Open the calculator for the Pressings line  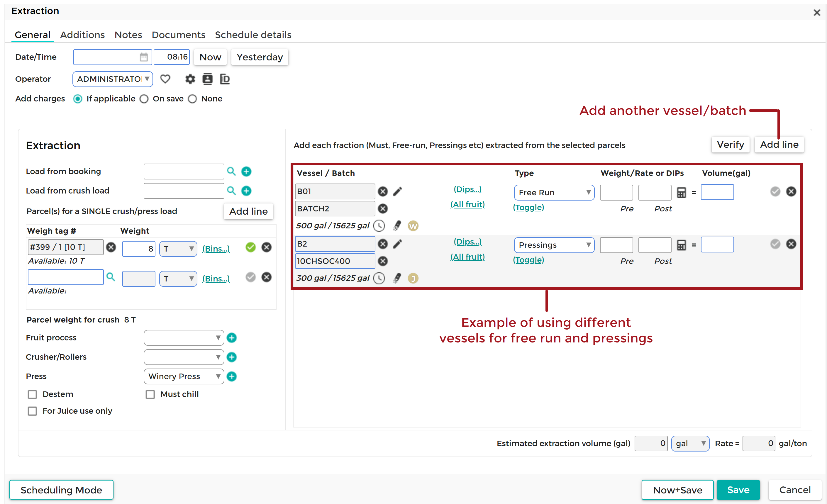(x=681, y=245)
